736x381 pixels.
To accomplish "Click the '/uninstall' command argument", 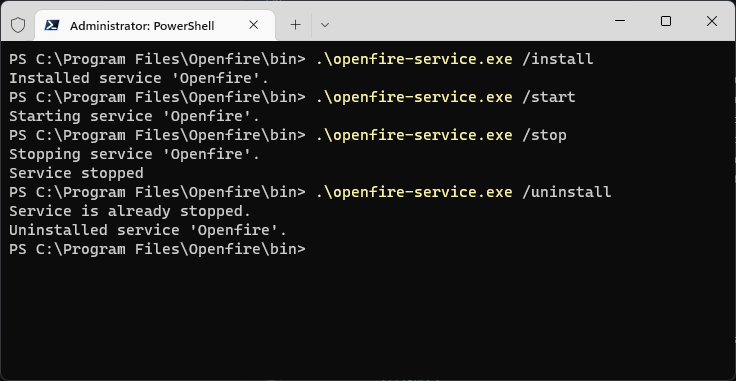I will point(567,192).
